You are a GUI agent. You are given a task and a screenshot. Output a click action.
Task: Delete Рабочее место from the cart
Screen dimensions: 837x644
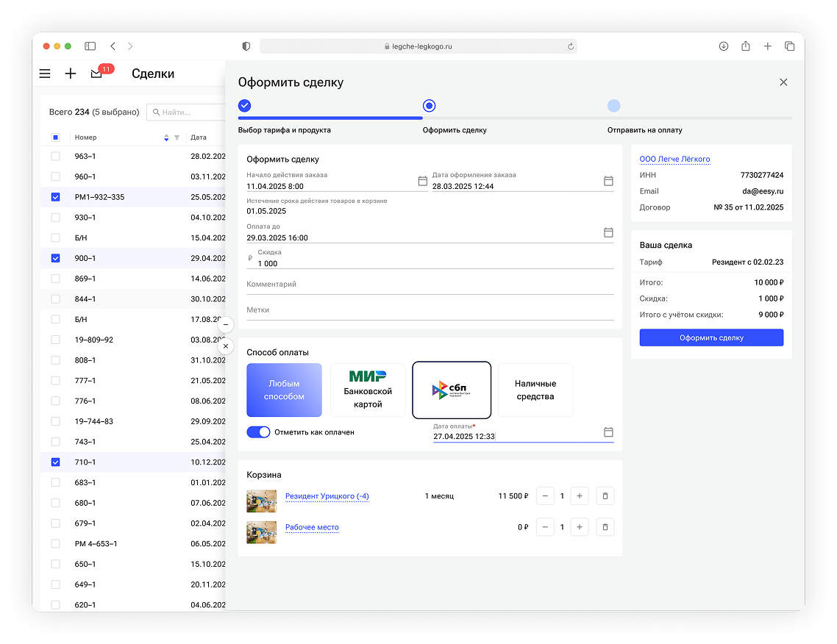tap(605, 527)
